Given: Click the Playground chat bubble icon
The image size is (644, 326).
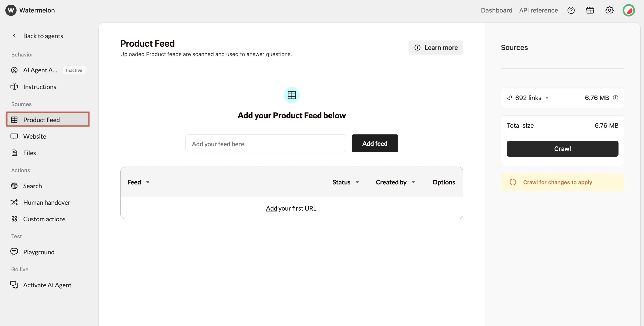Looking at the screenshot, I should [x=14, y=252].
